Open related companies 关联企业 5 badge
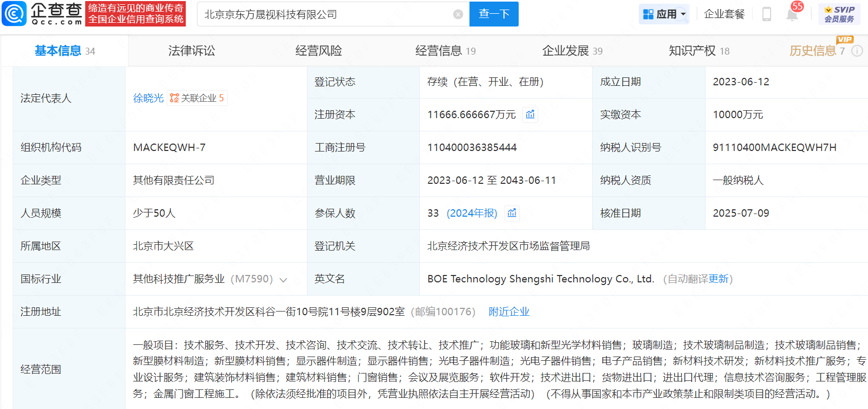 pos(197,98)
